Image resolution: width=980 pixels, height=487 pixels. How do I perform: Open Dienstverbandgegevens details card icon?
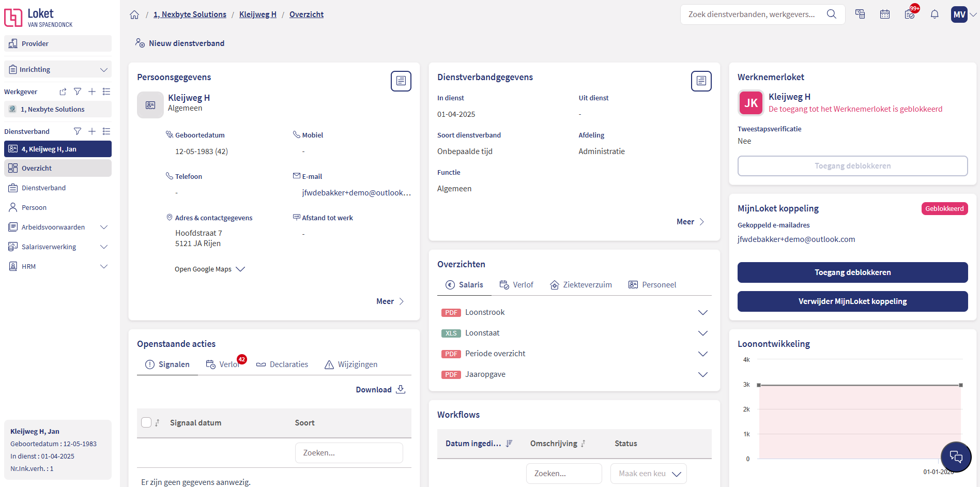click(x=701, y=81)
